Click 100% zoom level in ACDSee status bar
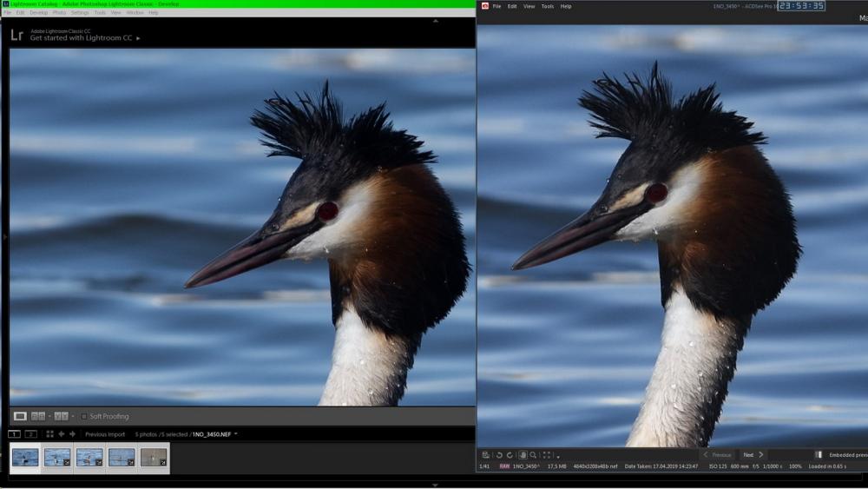 [795, 466]
